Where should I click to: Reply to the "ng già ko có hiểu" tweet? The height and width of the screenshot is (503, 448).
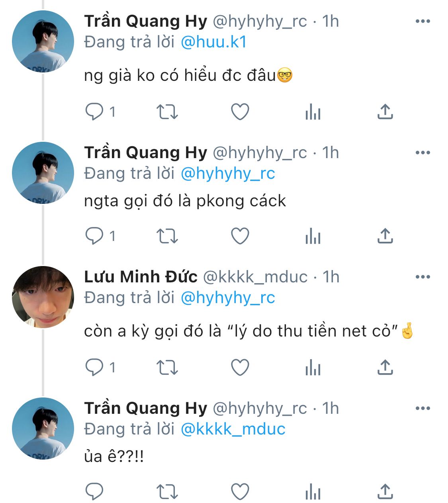(x=94, y=112)
